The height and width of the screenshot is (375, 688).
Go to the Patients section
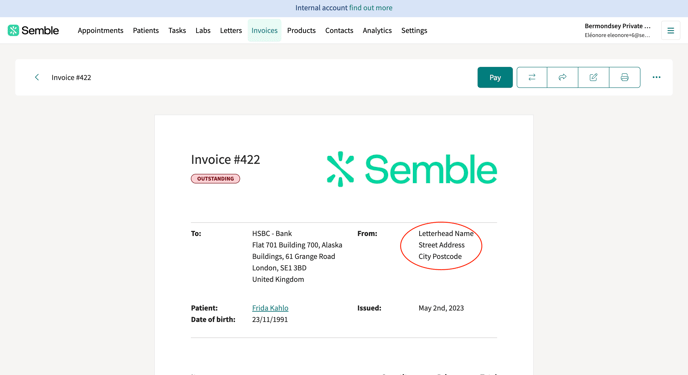tap(146, 30)
